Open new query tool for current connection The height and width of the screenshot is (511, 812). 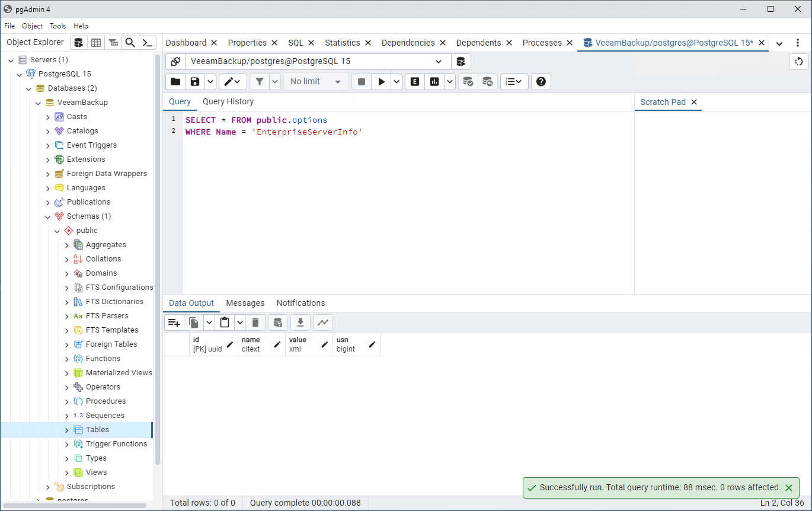point(461,62)
